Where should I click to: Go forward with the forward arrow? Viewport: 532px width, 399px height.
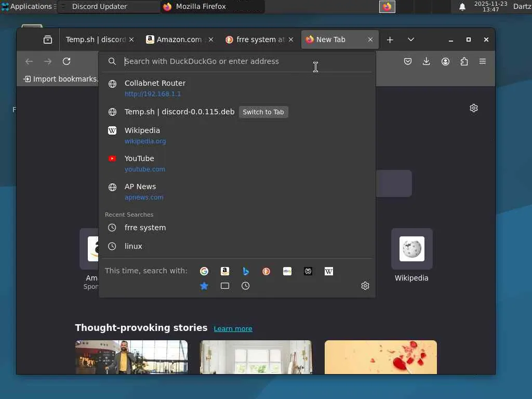[48, 61]
